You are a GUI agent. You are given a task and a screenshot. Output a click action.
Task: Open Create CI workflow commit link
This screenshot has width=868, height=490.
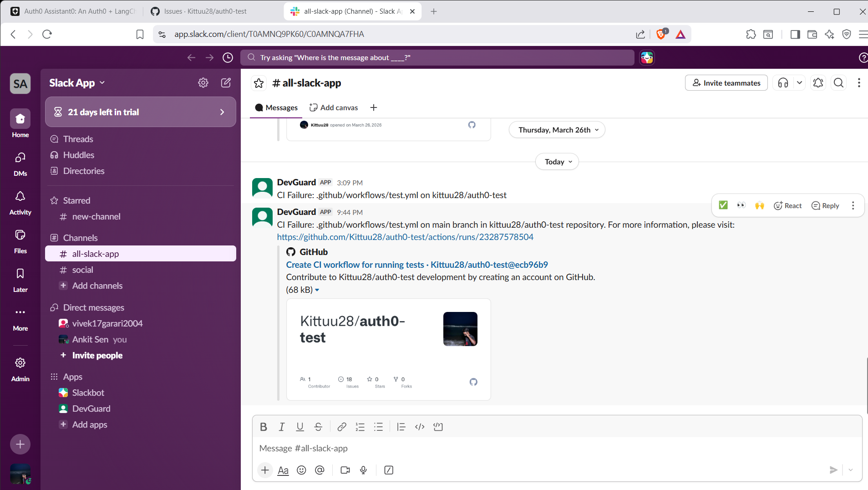(417, 265)
